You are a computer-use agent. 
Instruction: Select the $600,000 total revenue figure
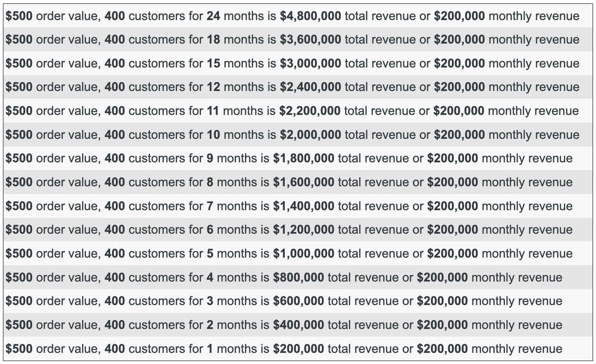[x=298, y=301]
